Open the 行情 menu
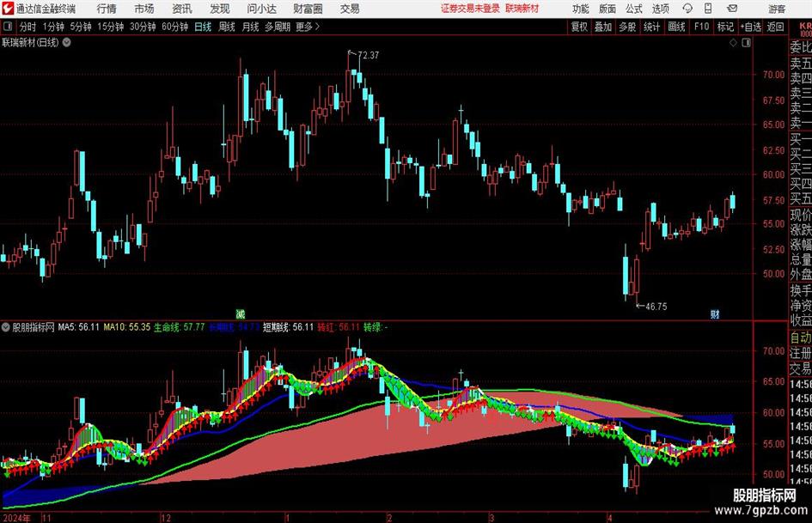Screen dimensions: 812x523 pos(107,9)
